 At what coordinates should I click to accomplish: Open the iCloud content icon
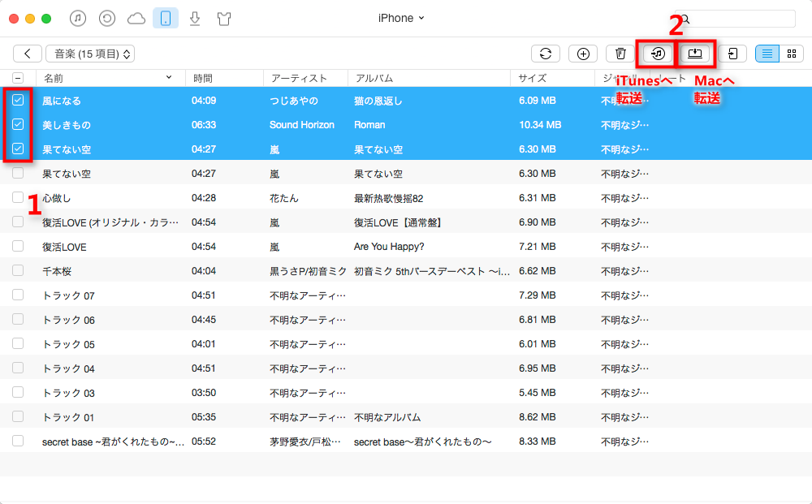(x=136, y=19)
